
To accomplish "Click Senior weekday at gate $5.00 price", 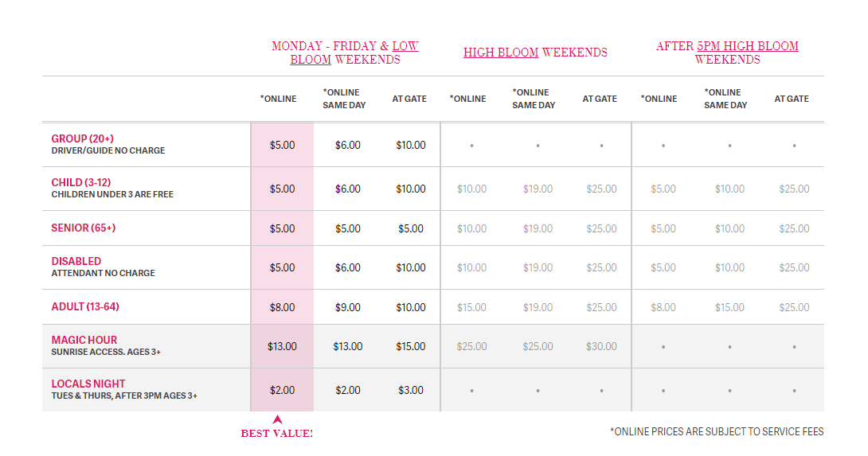I will (411, 228).
